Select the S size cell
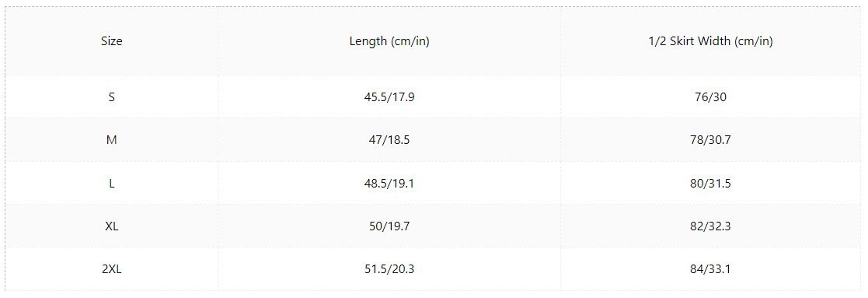Image resolution: width=868 pixels, height=298 pixels. coord(112,97)
